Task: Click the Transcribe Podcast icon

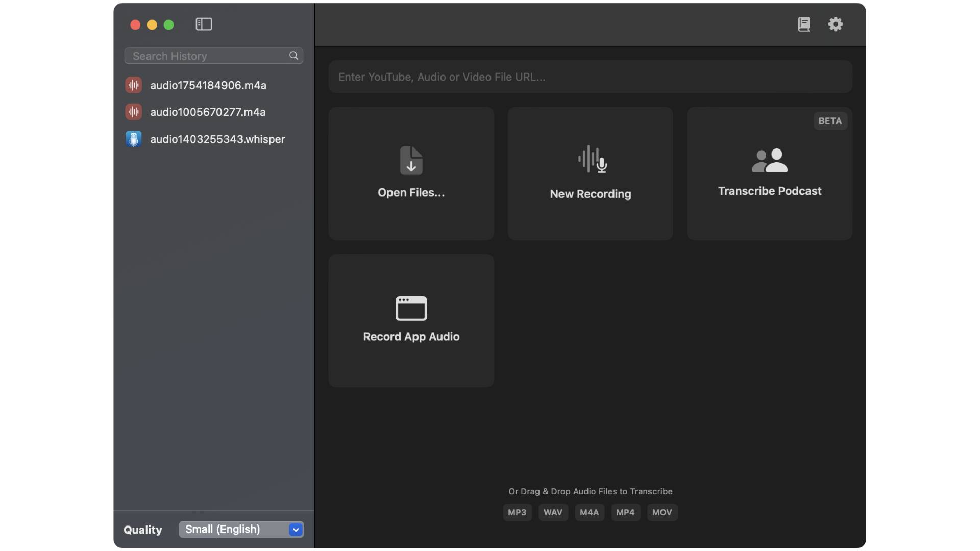Action: pos(769,160)
